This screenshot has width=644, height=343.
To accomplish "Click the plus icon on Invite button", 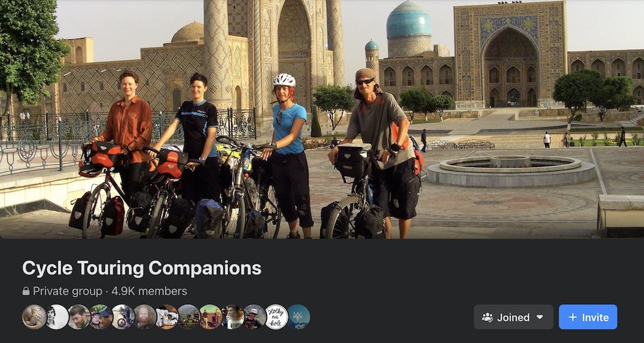I will pyautogui.click(x=573, y=317).
